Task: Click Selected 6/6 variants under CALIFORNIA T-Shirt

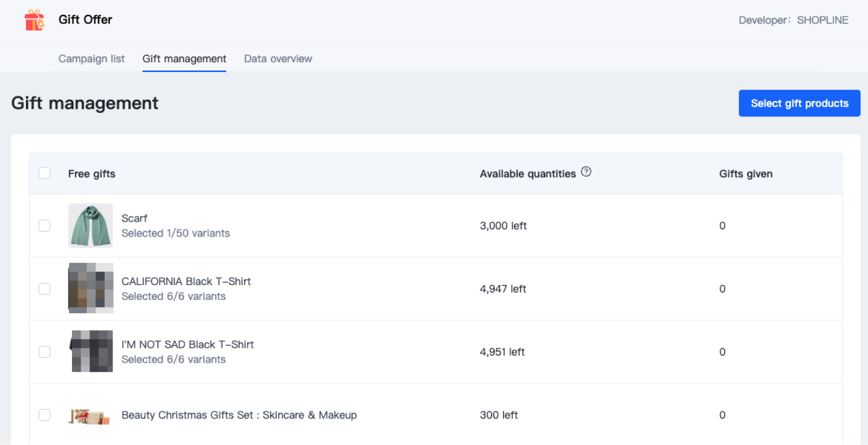Action: point(174,297)
